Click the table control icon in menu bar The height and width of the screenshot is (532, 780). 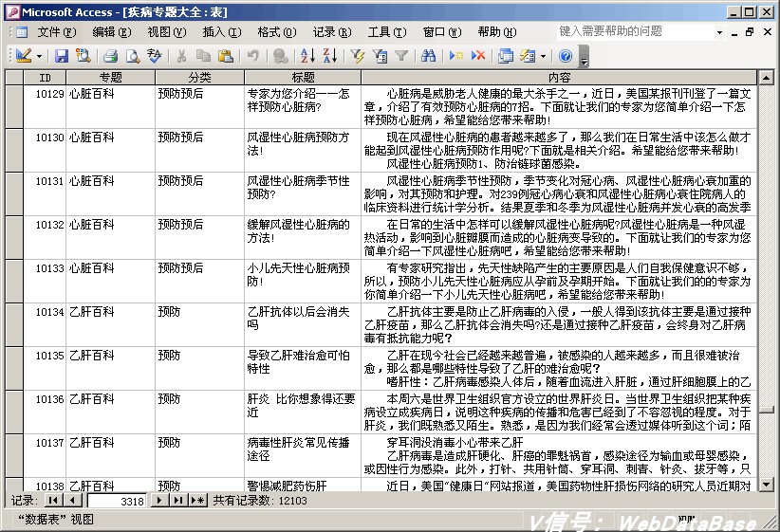pos(22,32)
